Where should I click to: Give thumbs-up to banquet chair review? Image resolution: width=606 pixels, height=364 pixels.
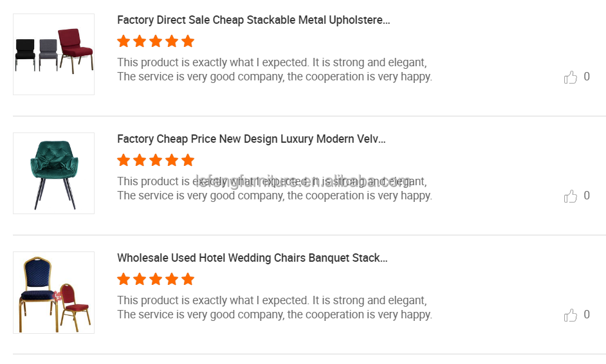[x=571, y=315]
